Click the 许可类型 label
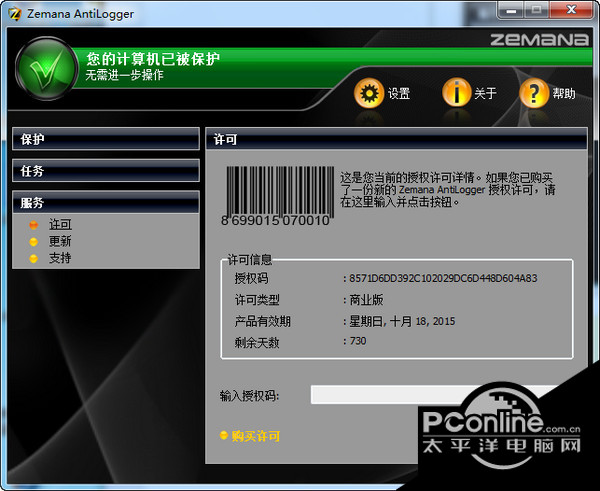This screenshot has height=491, width=600. point(257,300)
